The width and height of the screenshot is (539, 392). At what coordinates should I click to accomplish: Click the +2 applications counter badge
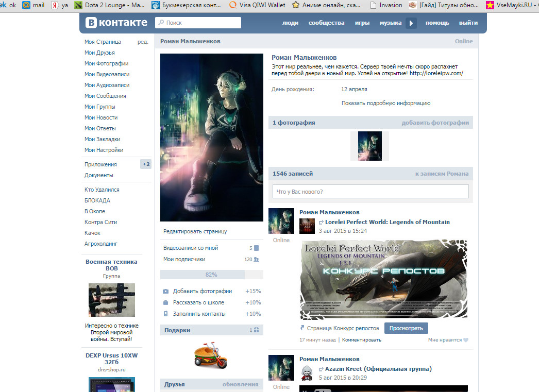[146, 164]
